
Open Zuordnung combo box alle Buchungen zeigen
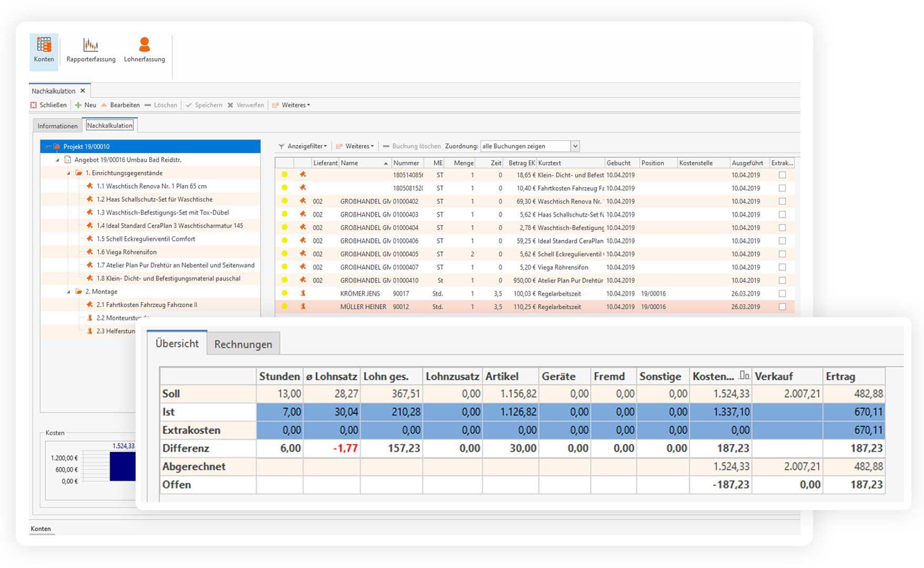coord(529,146)
